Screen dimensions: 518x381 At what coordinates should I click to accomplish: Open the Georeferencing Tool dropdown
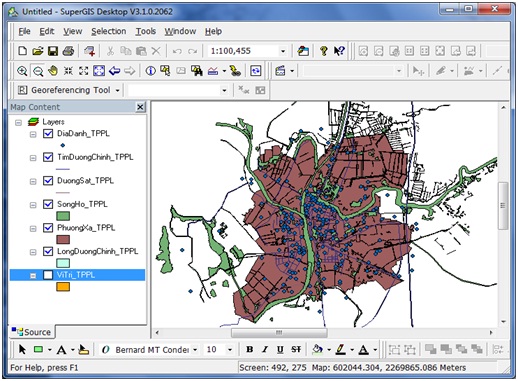tap(118, 90)
